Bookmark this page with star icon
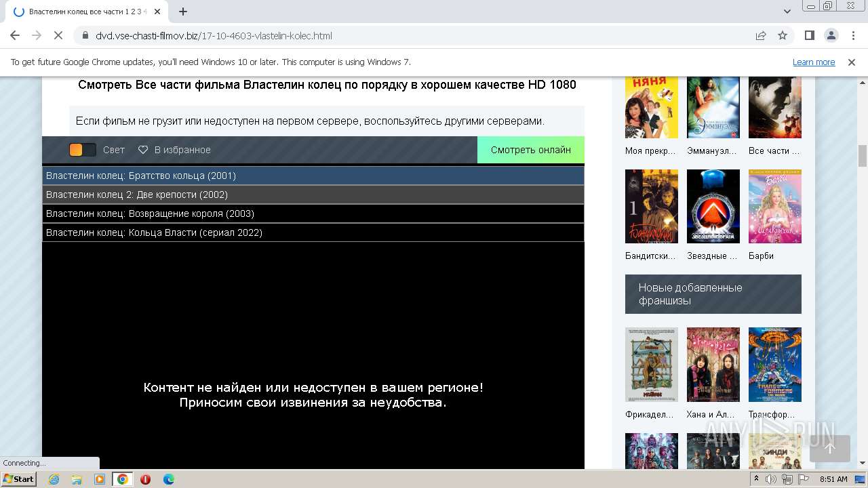Image resolution: width=868 pixels, height=488 pixels. [783, 35]
